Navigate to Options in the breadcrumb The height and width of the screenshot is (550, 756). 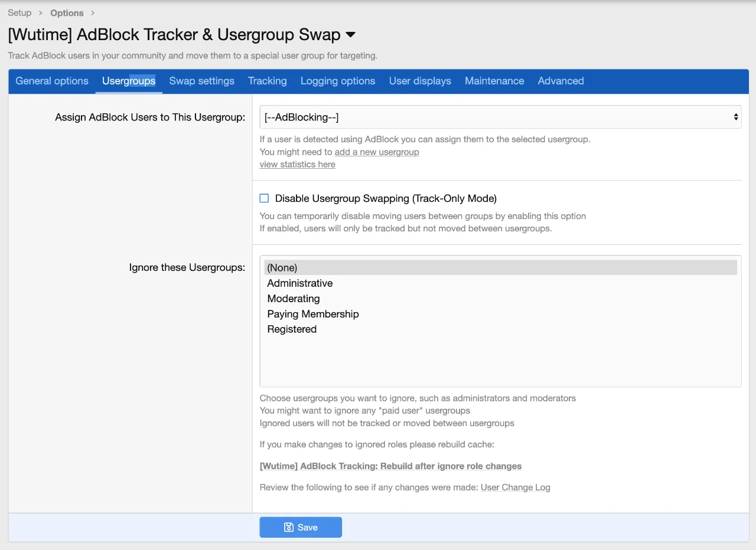(x=67, y=13)
